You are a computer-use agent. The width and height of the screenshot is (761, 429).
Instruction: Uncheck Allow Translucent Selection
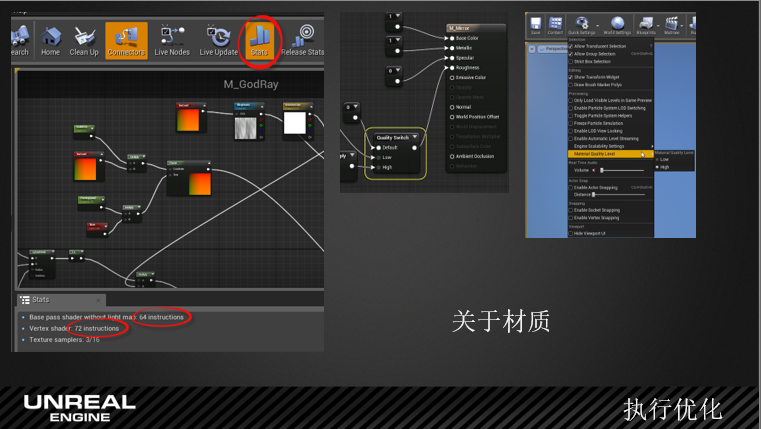[x=571, y=46]
